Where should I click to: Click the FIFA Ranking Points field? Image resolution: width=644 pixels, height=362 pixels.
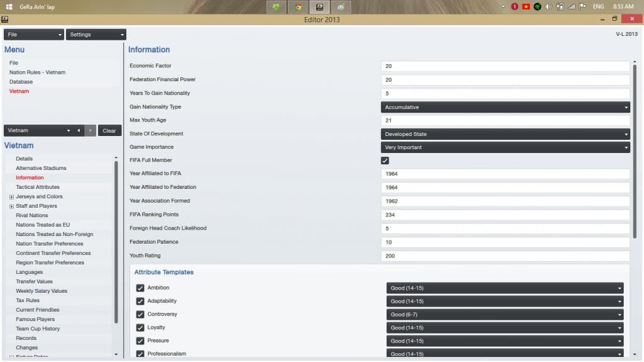coord(505,215)
